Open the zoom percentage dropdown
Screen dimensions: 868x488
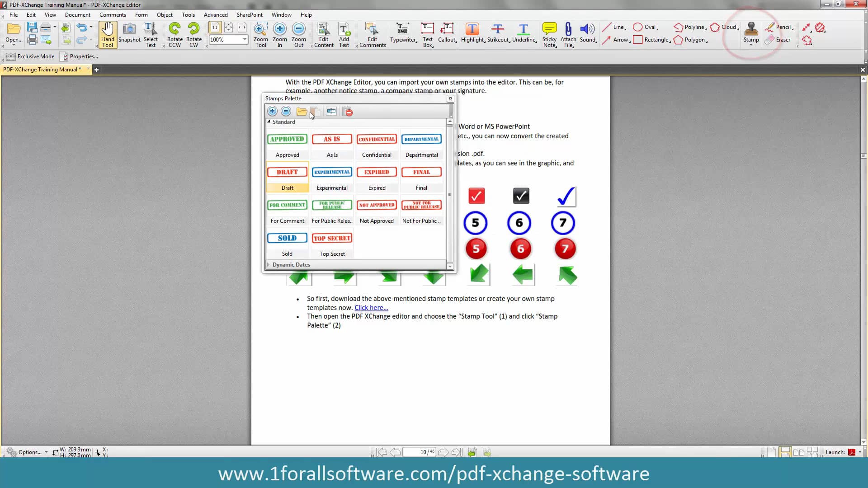[244, 39]
